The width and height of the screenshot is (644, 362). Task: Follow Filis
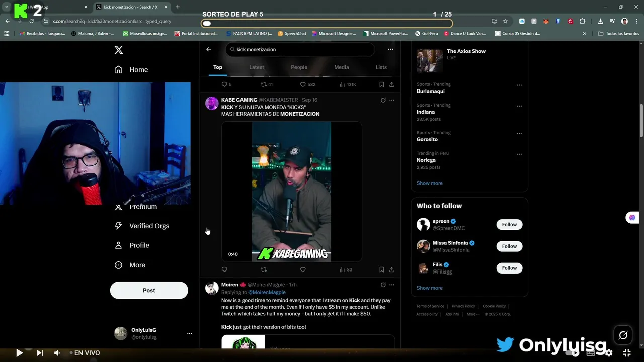click(x=509, y=268)
